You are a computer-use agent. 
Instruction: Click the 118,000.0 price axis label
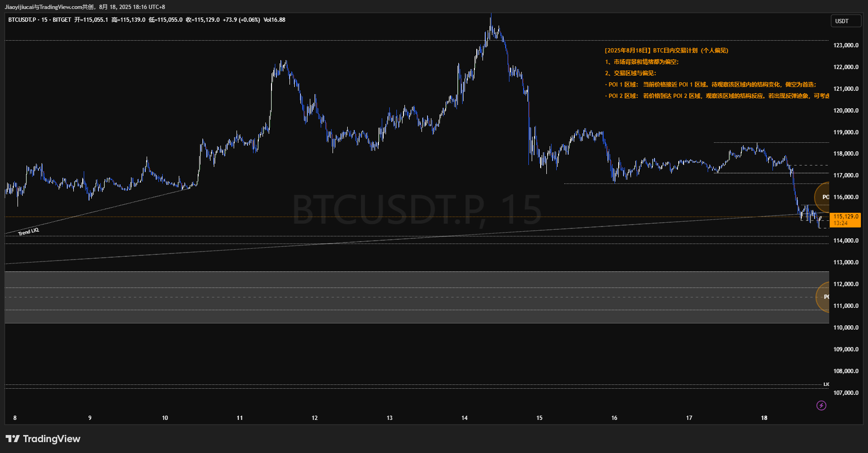[846, 154]
